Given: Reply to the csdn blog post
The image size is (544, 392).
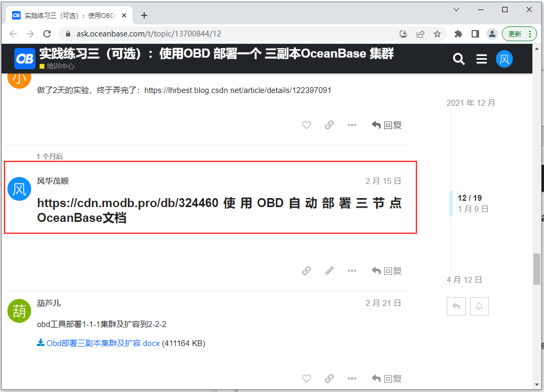Looking at the screenshot, I should pos(387,125).
